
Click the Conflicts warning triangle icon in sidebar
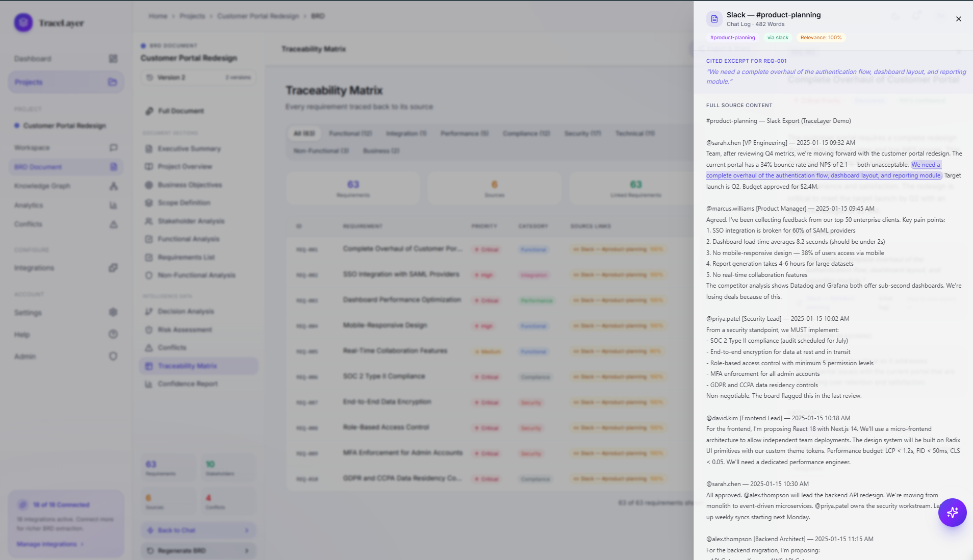[x=113, y=224]
